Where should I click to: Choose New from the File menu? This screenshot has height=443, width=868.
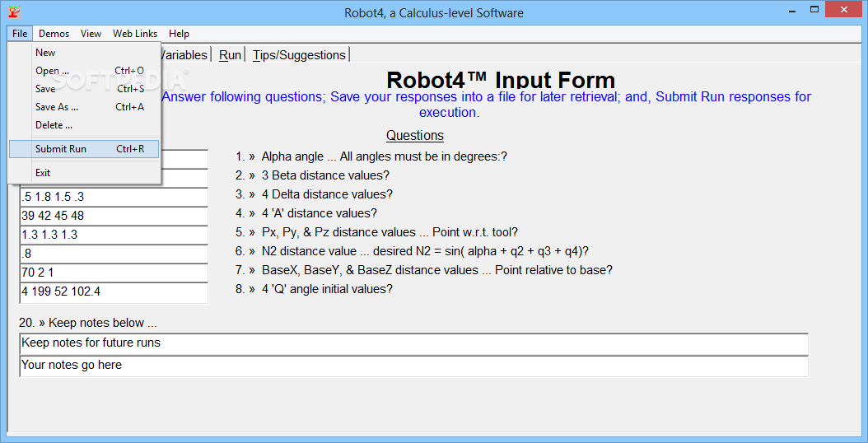84,53
